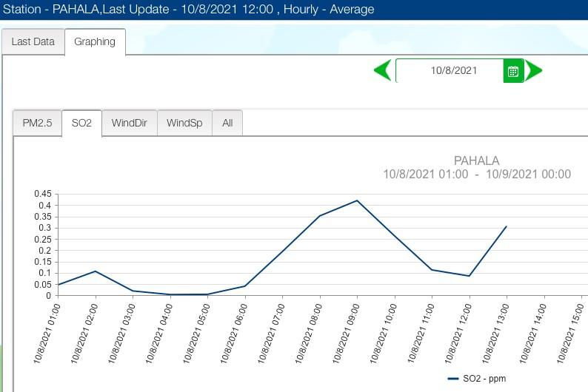Open the calendar date picker icon
This screenshot has height=392, width=588.
coord(513,71)
